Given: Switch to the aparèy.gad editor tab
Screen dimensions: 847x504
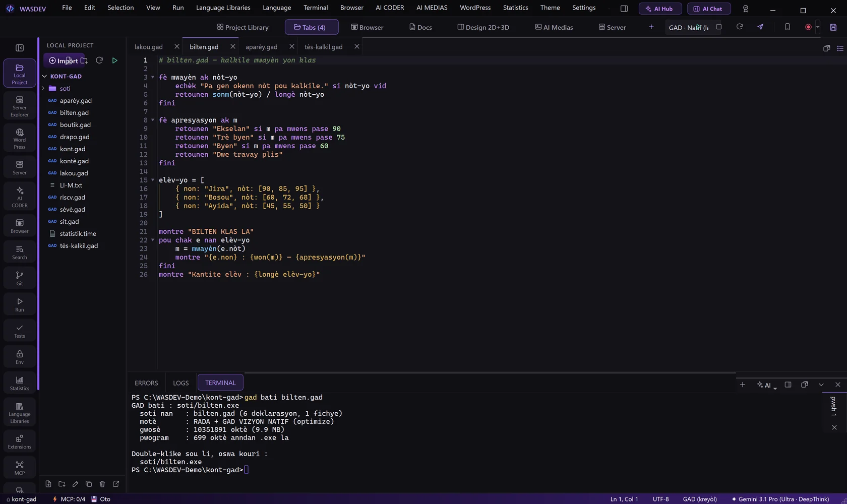Looking at the screenshot, I should [261, 47].
